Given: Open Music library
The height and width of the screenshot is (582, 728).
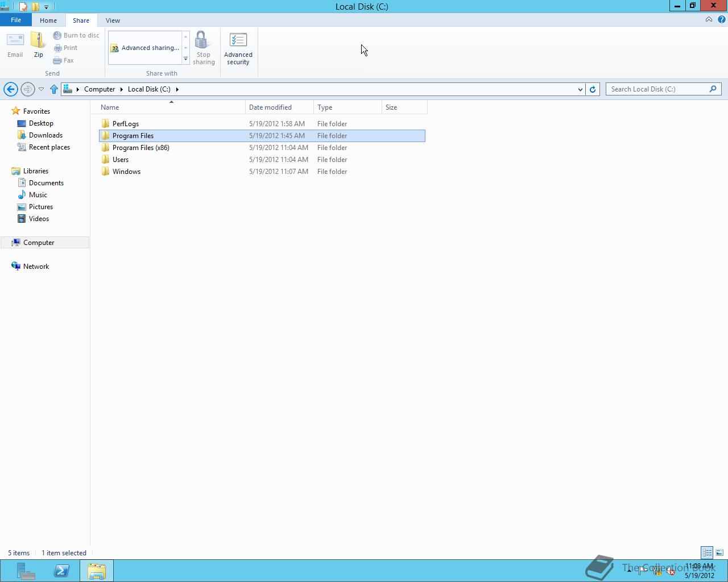Looking at the screenshot, I should [38, 195].
